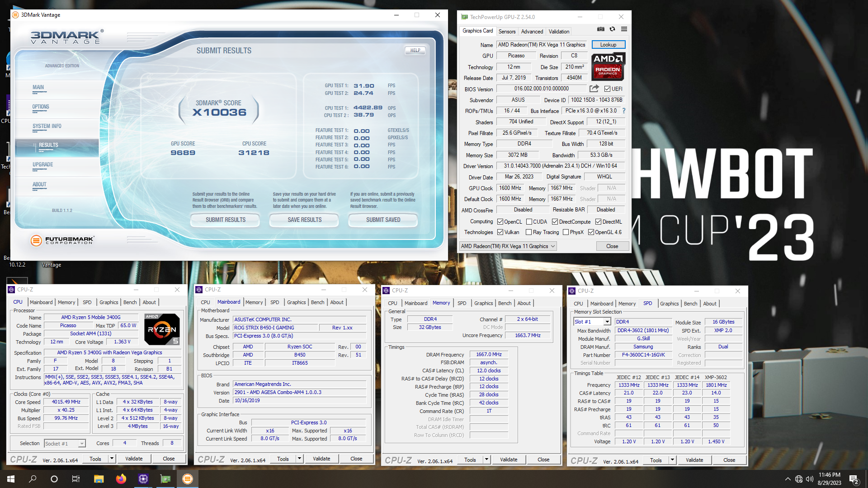
Task: Click Validate in the CPU-Z SPD window
Action: [694, 460]
